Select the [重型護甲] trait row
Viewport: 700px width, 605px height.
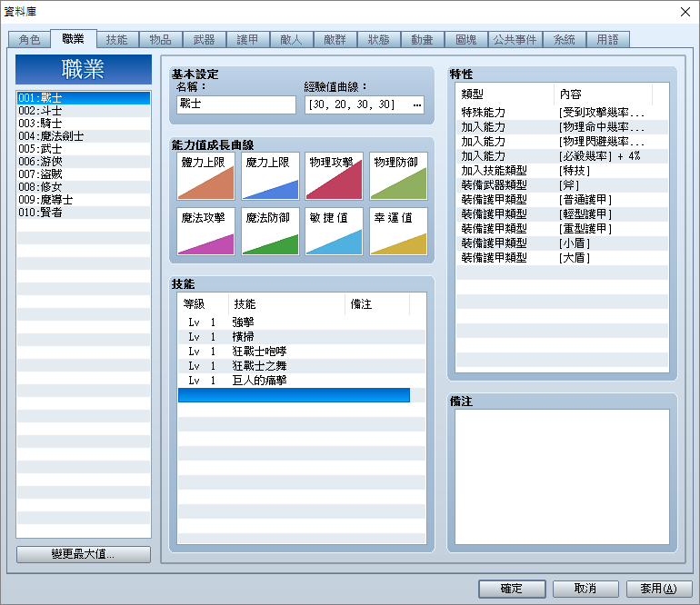pos(562,228)
